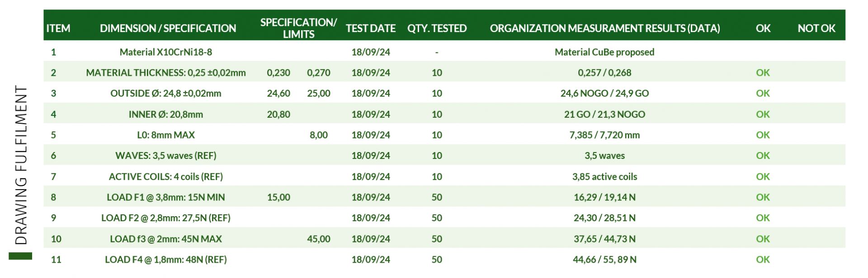The image size is (868, 278).
Task: Click OK status in INNER Ø row
Action: click(x=763, y=114)
